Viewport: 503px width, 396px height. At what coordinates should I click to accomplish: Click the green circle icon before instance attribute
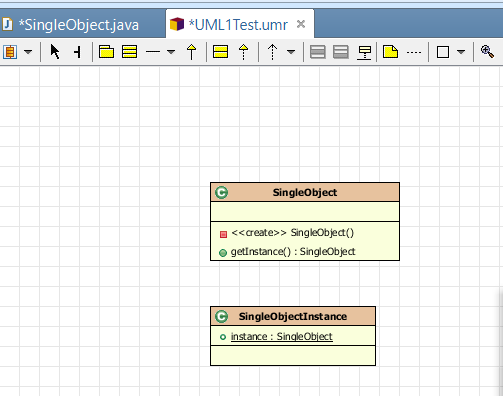(x=223, y=337)
